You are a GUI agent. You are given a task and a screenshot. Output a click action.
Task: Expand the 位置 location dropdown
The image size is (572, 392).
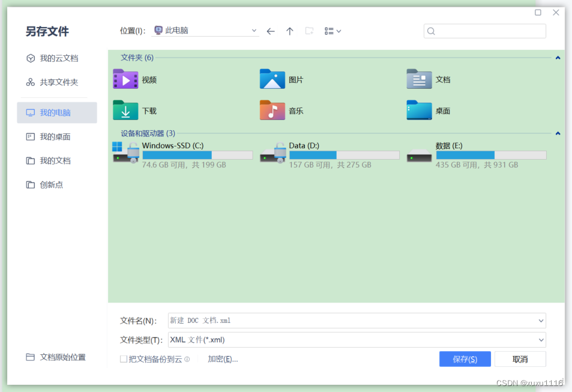254,31
